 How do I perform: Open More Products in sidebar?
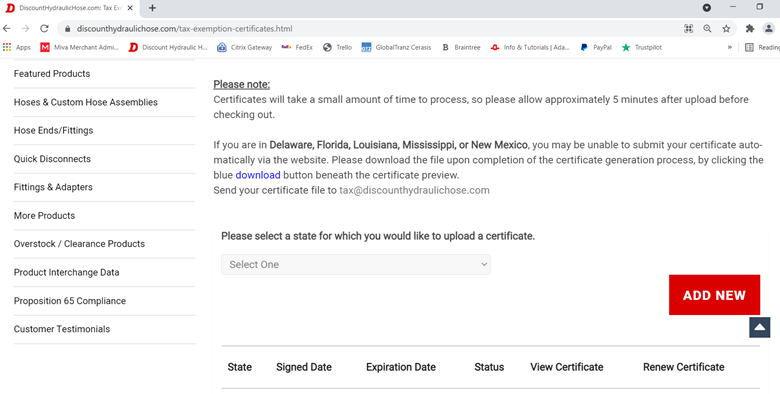44,215
